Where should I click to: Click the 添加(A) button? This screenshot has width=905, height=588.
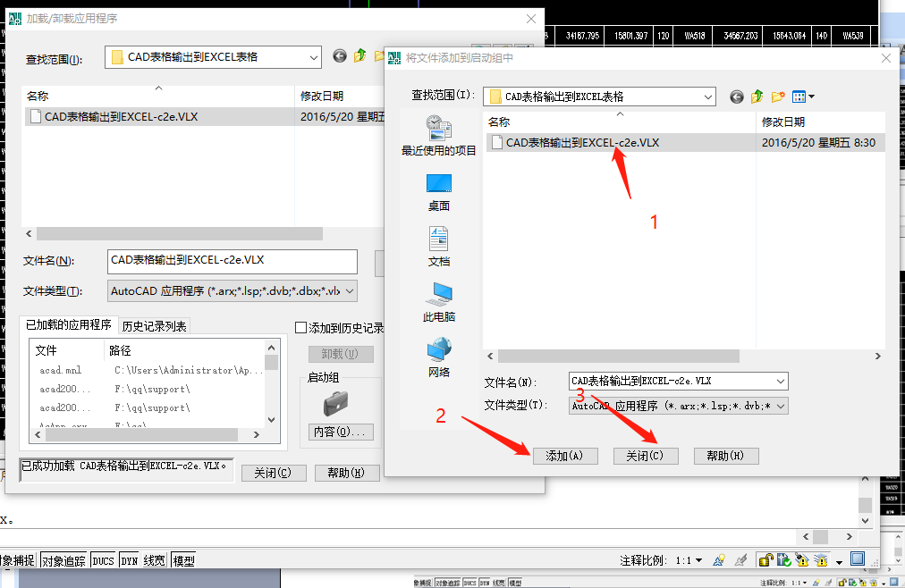click(564, 456)
